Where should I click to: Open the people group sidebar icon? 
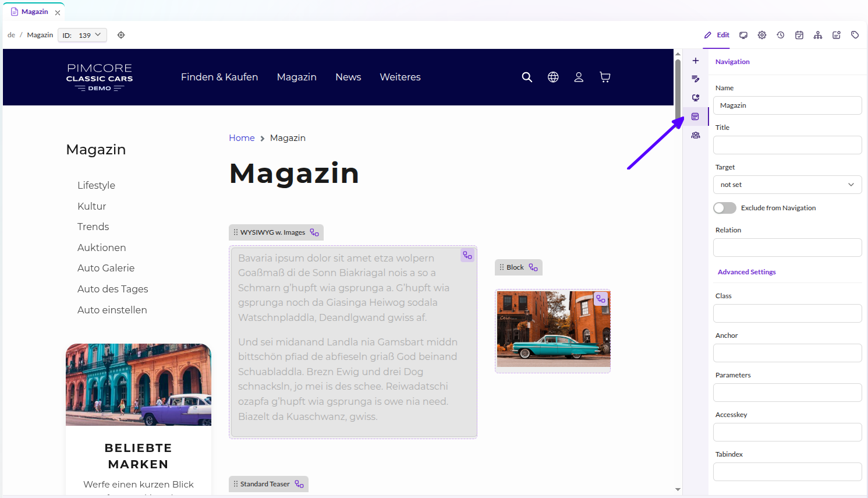click(696, 135)
